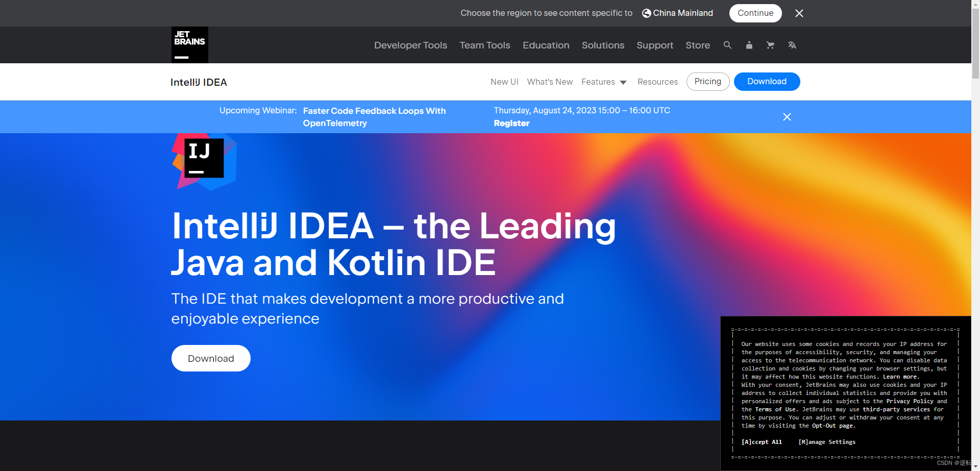This screenshot has width=980, height=471.
Task: Expand the Features dropdown
Action: point(604,82)
